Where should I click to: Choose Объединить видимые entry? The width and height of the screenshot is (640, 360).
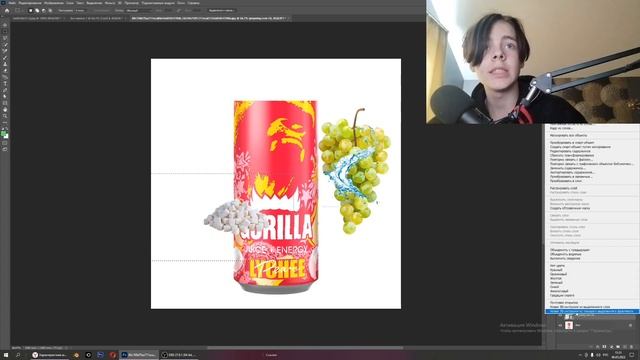[x=565, y=254]
